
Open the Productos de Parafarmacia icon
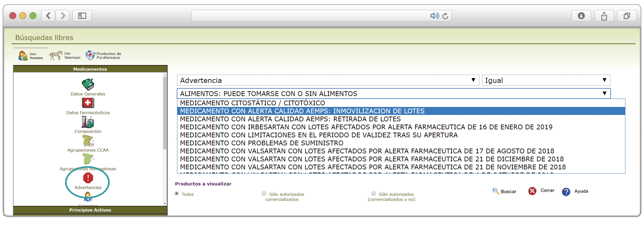(x=90, y=55)
